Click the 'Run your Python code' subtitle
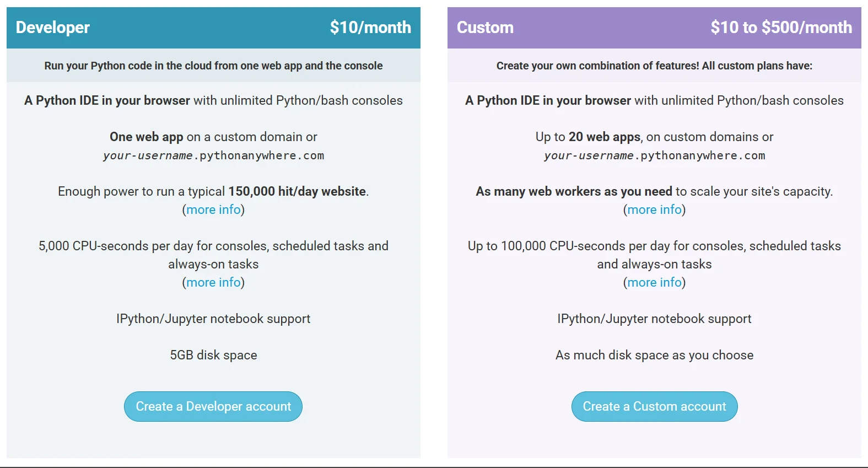This screenshot has width=868, height=468. (x=213, y=66)
